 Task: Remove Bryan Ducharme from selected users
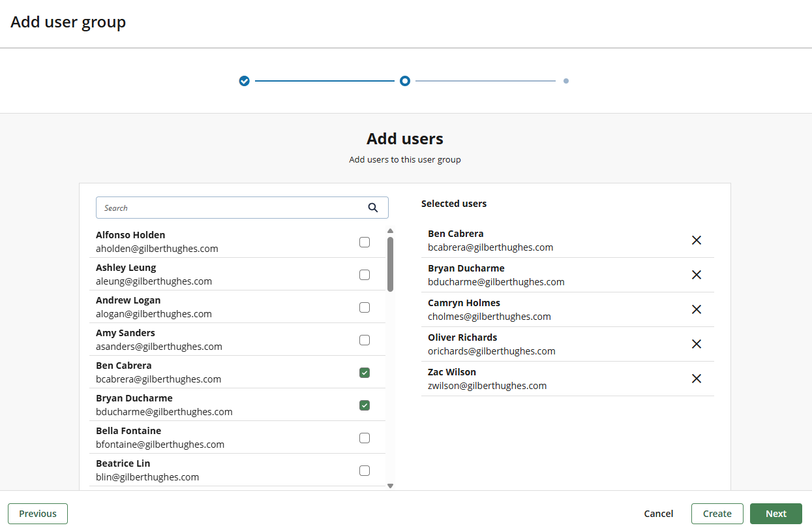tap(697, 275)
